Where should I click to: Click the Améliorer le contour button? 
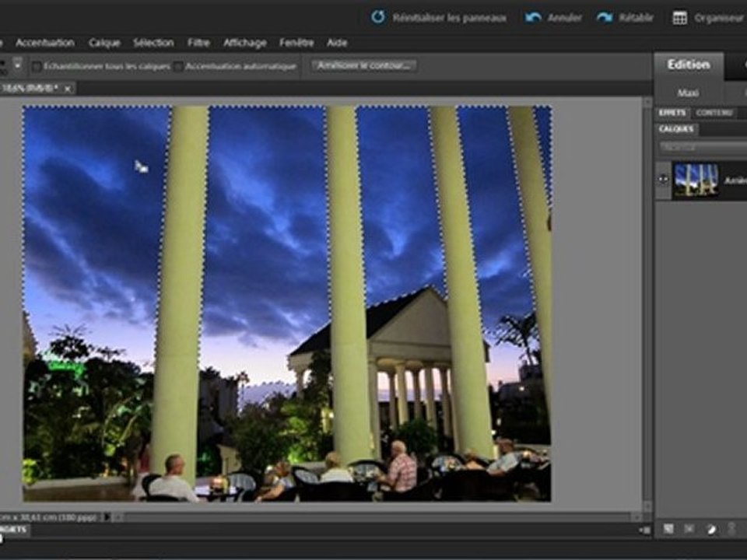point(364,65)
